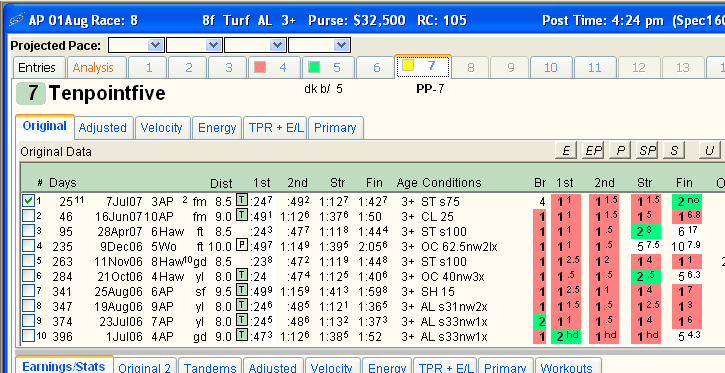Select horse tab 6
The image size is (725, 373).
(x=376, y=68)
